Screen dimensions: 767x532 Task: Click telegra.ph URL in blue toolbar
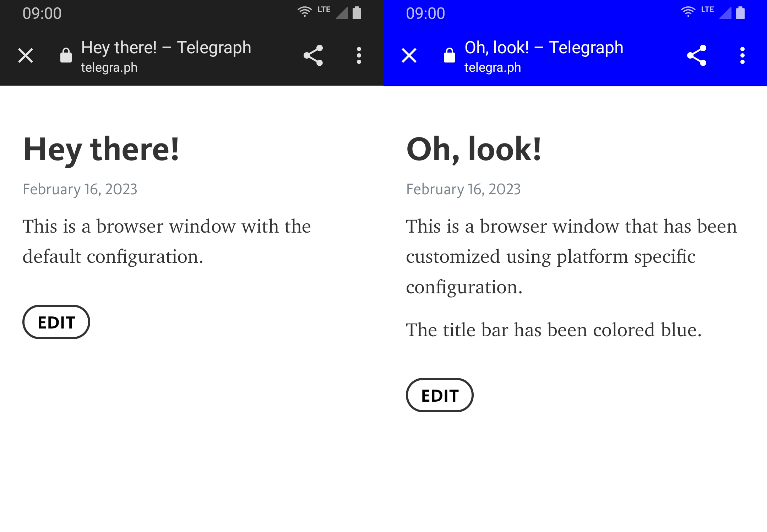(x=493, y=67)
